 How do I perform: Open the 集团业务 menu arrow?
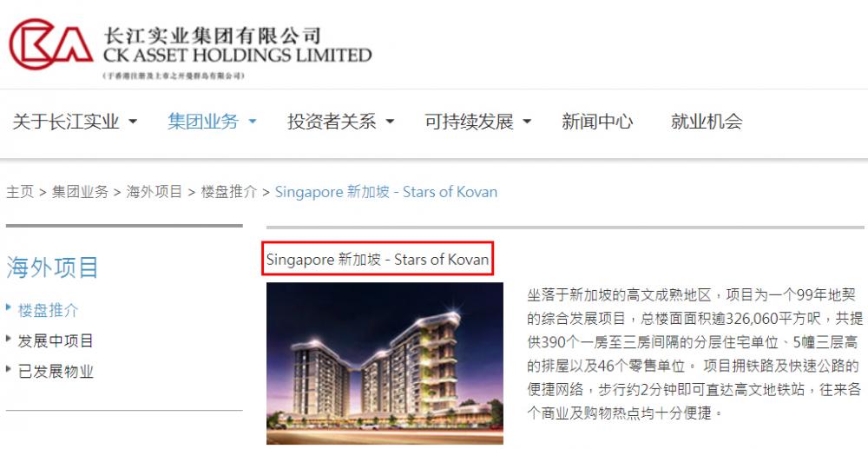tap(253, 122)
